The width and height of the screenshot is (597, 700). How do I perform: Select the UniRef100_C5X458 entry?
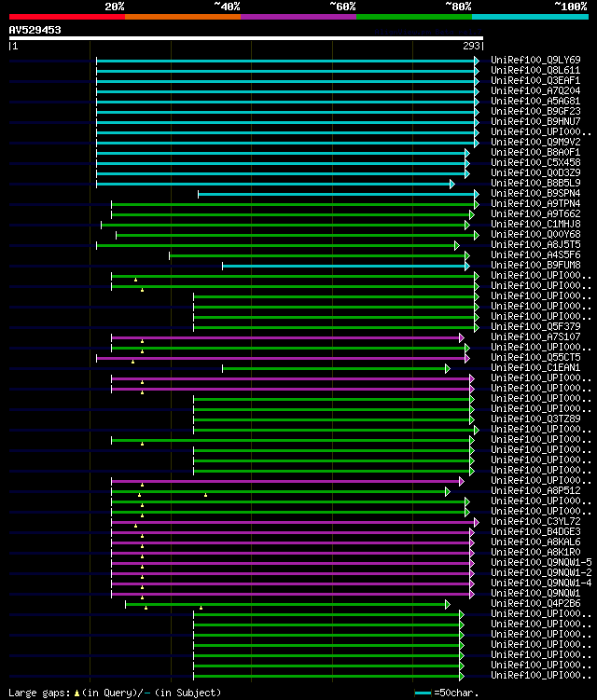point(535,162)
